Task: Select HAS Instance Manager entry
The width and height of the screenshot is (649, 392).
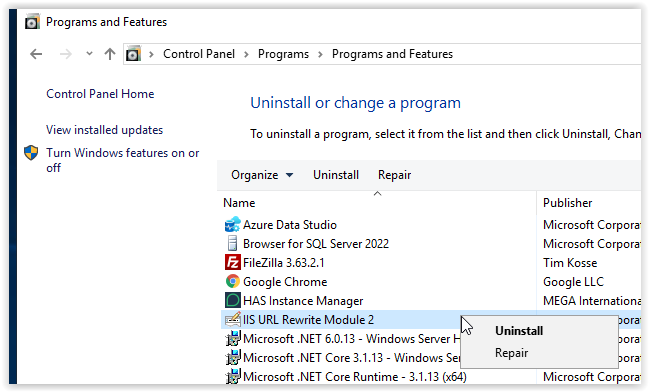Action: [303, 301]
